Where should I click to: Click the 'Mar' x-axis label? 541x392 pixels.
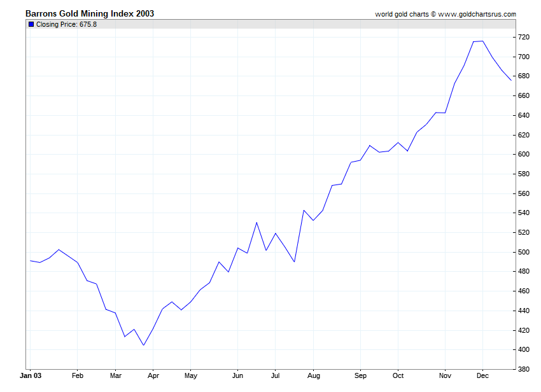coord(116,375)
